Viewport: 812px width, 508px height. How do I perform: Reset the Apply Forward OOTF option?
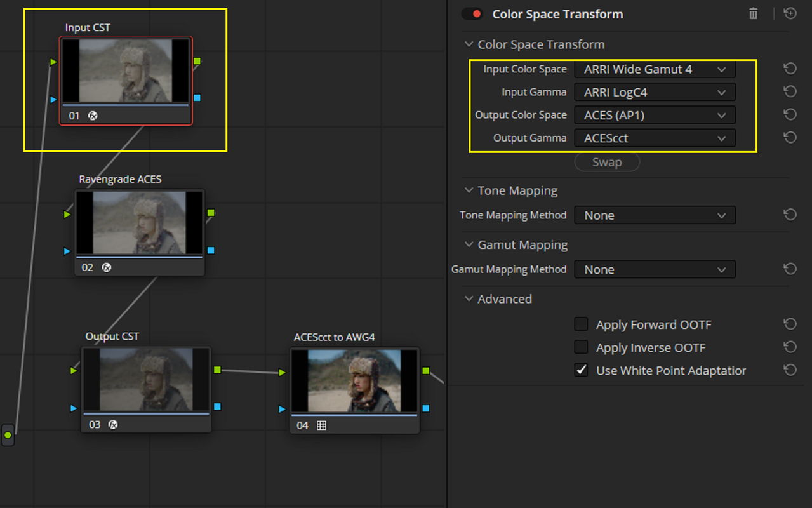point(790,324)
